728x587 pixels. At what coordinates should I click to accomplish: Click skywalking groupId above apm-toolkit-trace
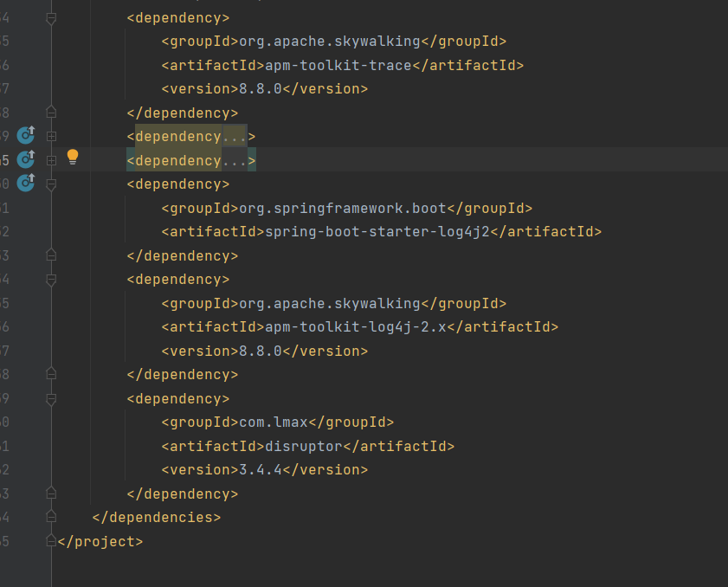pos(334,42)
